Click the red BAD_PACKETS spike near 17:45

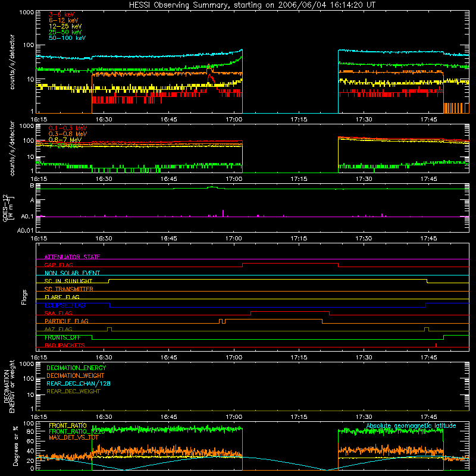click(436, 345)
